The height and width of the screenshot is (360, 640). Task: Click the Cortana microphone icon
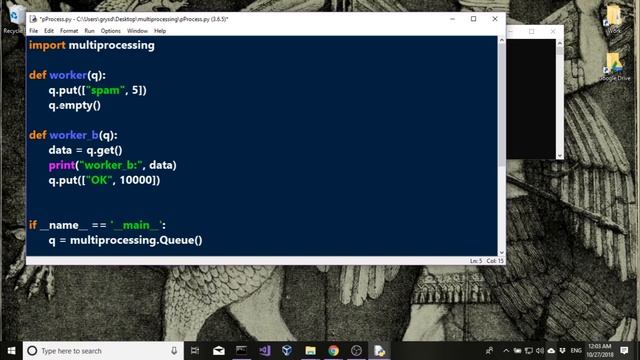click(174, 351)
